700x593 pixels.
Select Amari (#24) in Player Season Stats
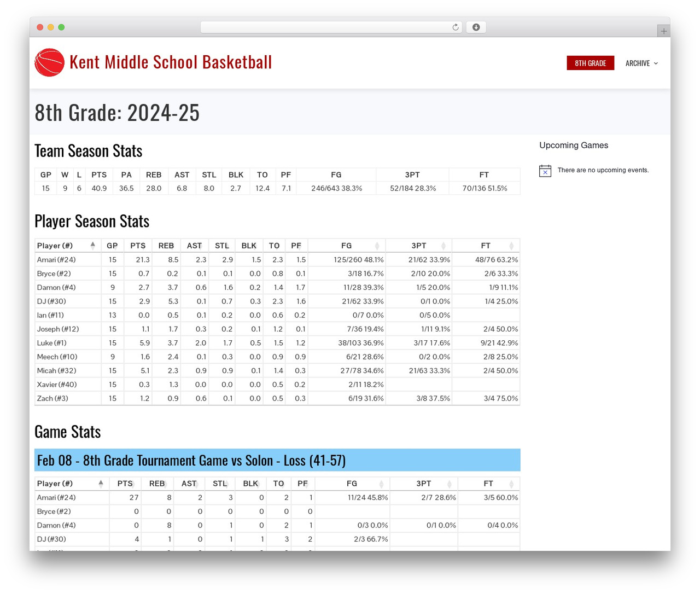[56, 260]
